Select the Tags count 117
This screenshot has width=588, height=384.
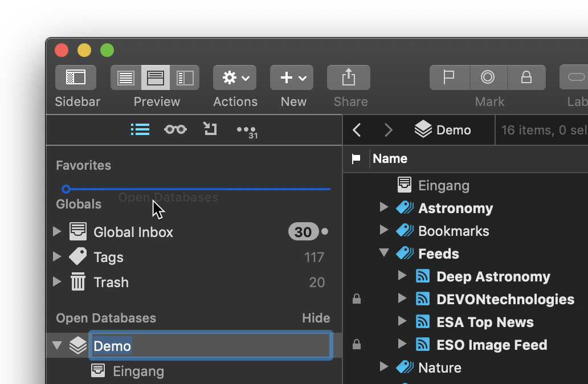click(x=315, y=258)
